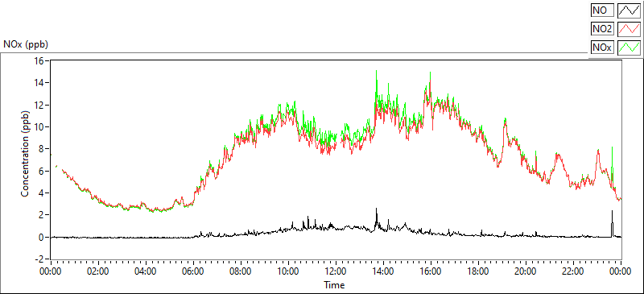Click the 02:00 time tick label
Viewport: 644px width, 294px height.
point(98,271)
